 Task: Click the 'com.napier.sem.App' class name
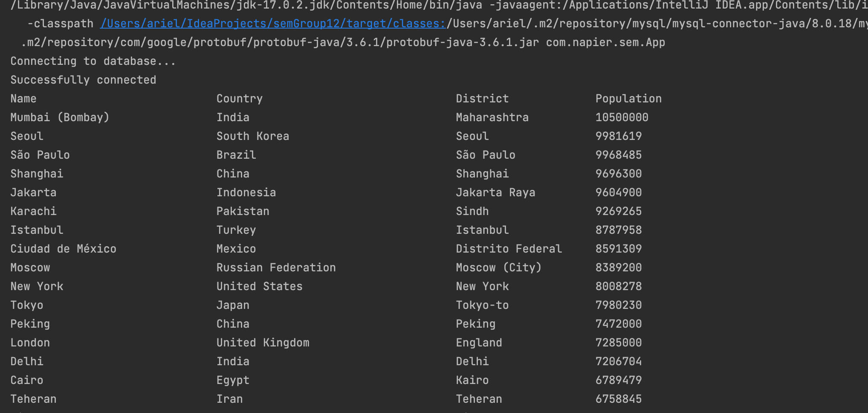pos(605,42)
